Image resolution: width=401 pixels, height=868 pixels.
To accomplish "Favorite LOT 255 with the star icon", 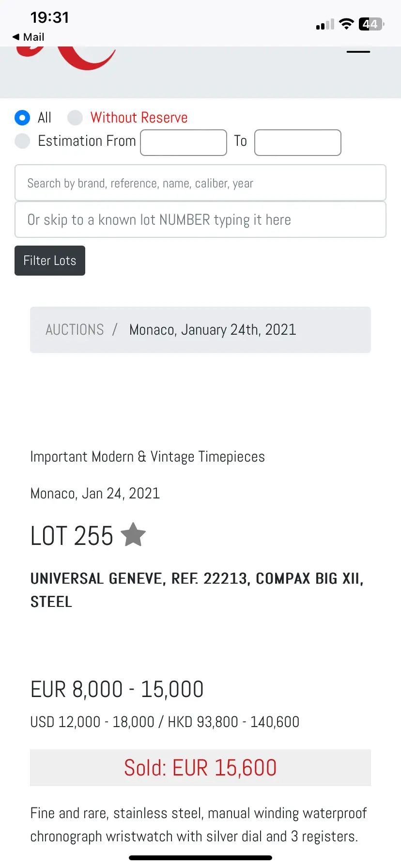I will click(133, 535).
